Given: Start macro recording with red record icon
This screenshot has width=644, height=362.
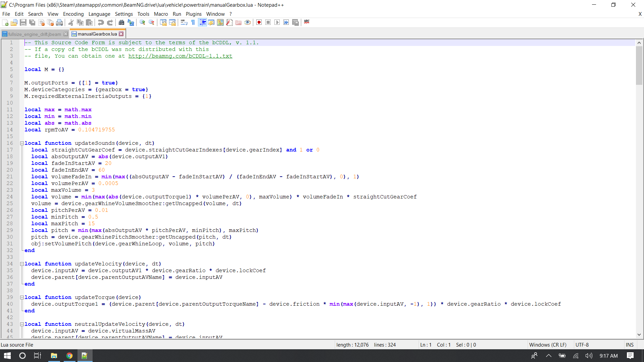Looking at the screenshot, I should (x=259, y=22).
